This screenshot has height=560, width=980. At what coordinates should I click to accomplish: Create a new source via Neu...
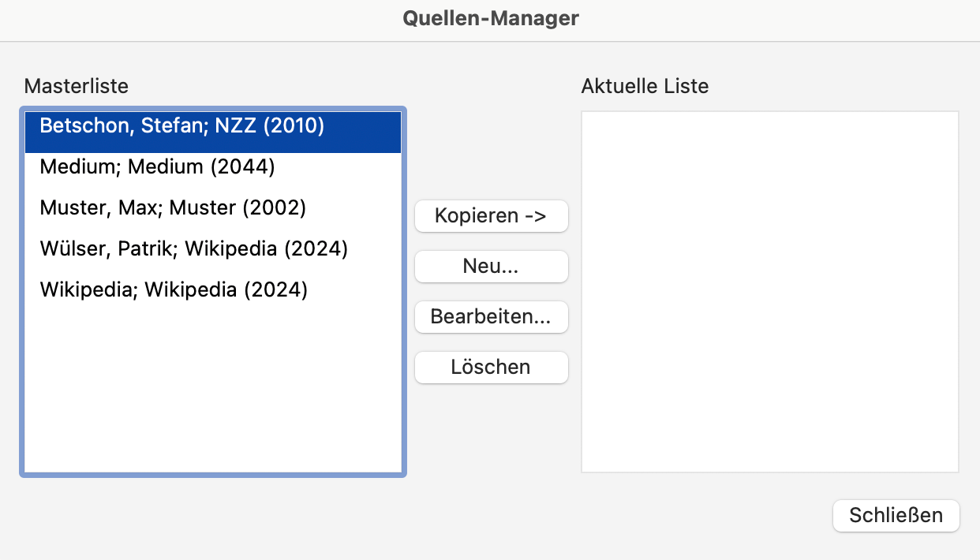pos(491,267)
